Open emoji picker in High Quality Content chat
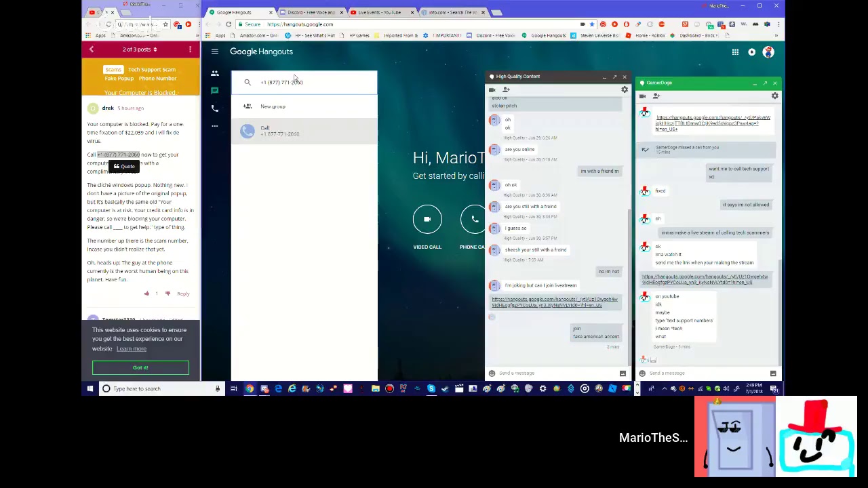 pos(491,373)
